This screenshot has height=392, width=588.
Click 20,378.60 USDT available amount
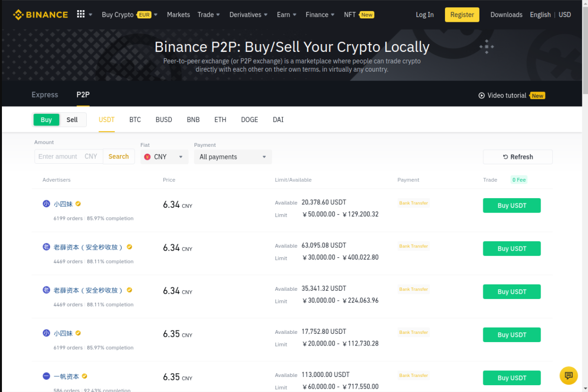324,202
